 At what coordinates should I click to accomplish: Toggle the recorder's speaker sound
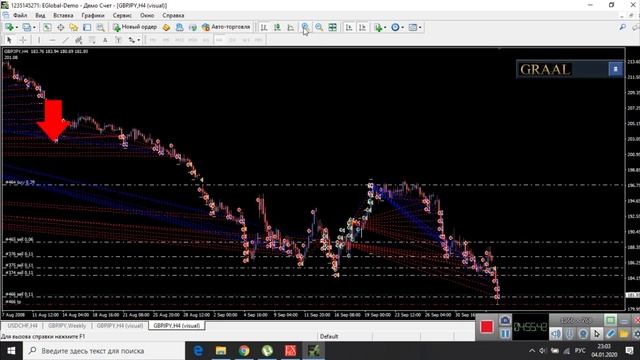pos(556,334)
